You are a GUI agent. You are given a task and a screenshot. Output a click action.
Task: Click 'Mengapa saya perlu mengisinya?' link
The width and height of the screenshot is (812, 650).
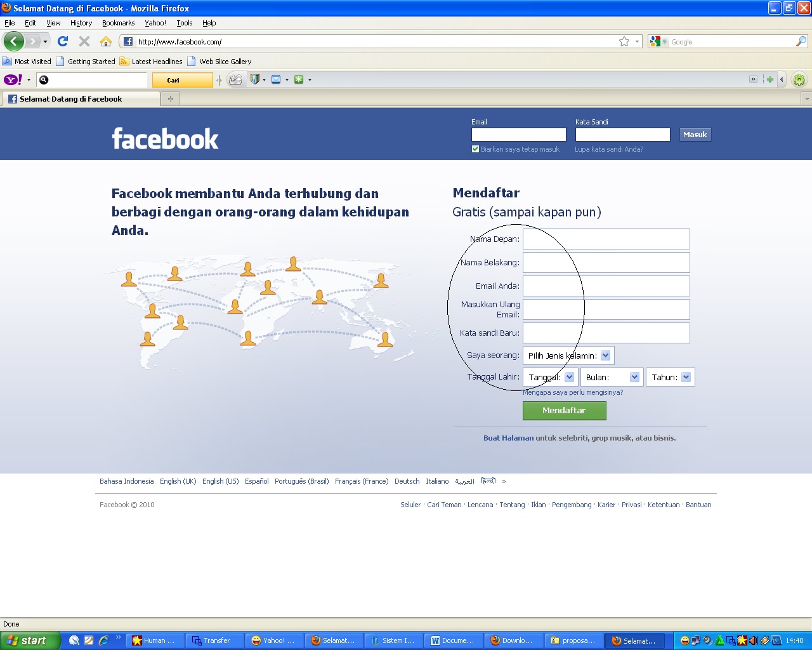click(x=573, y=392)
